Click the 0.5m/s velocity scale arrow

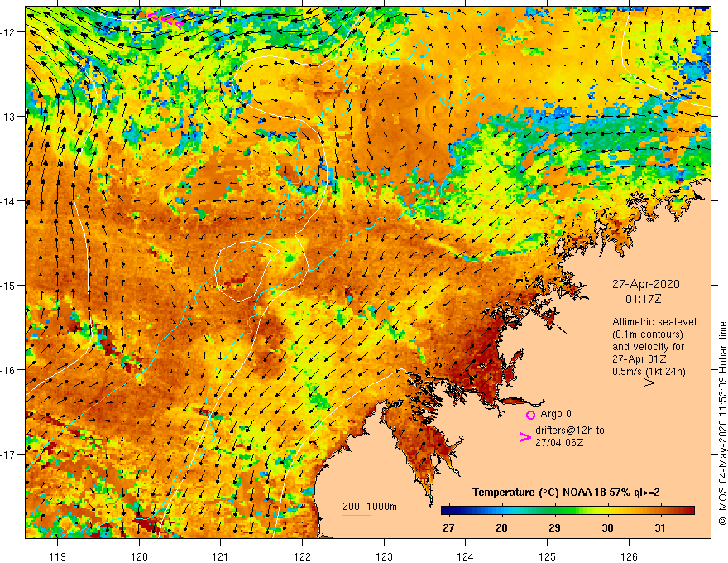pyautogui.click(x=638, y=383)
